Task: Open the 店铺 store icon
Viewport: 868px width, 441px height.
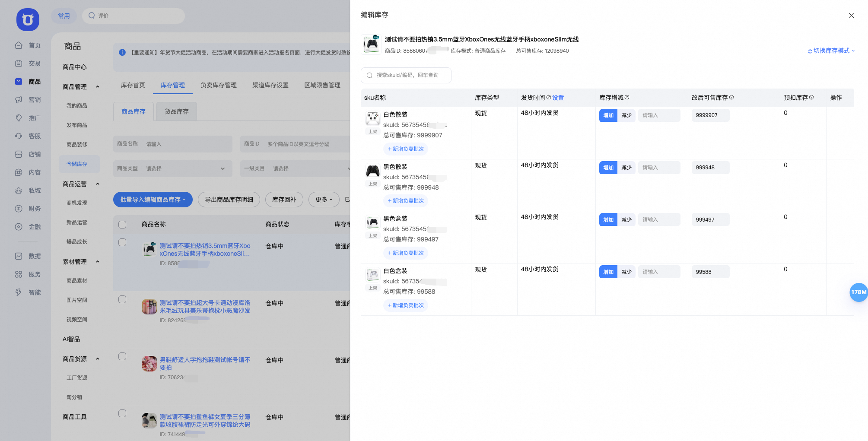Action: pyautogui.click(x=19, y=154)
